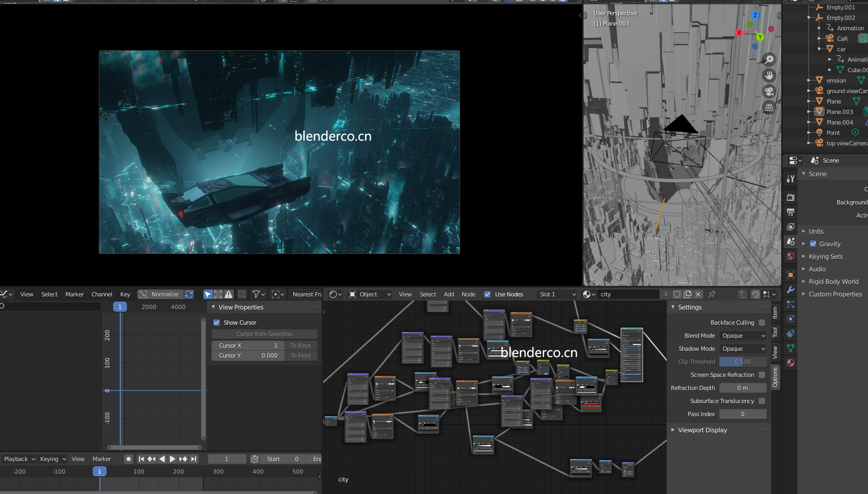Open the Blend Mode dropdown
Viewport: 868px width, 494px height.
pyautogui.click(x=743, y=336)
